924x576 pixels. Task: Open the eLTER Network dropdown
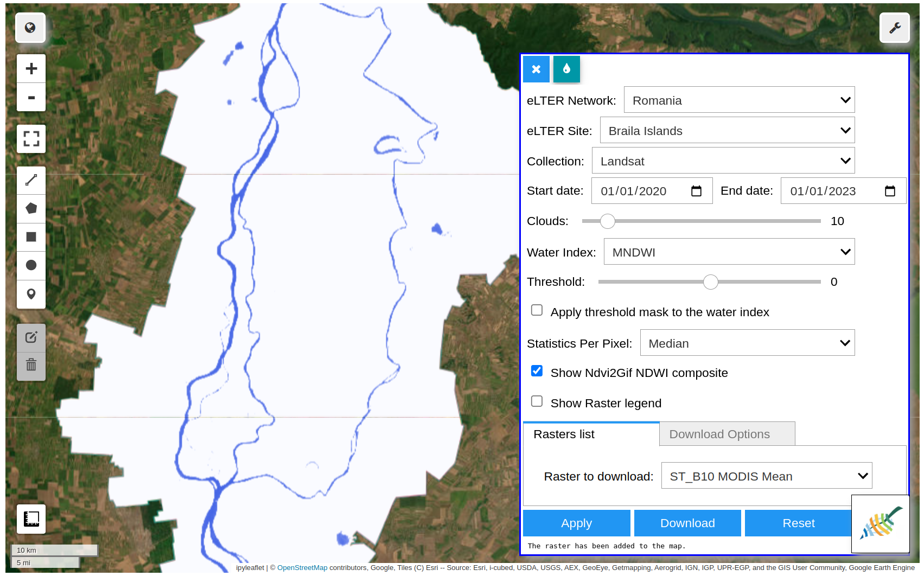pos(739,100)
